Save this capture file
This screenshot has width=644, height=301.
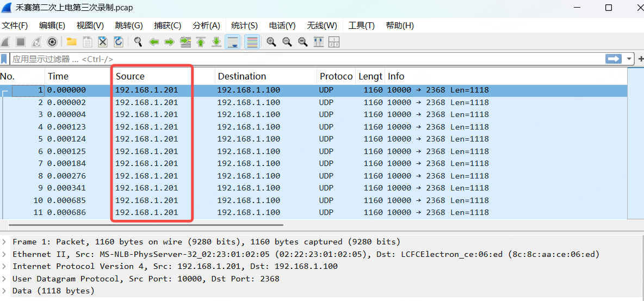point(88,42)
